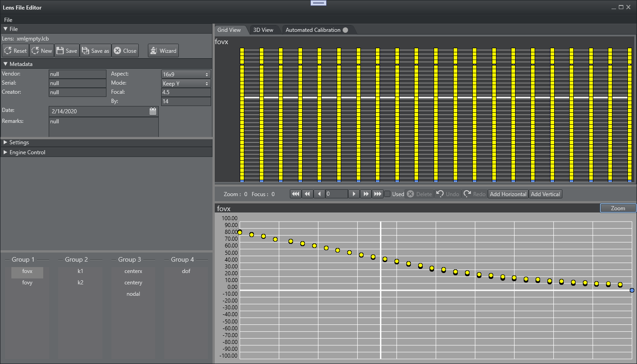Expand the Engine Control section
Viewport: 637px width, 364px height.
click(27, 152)
